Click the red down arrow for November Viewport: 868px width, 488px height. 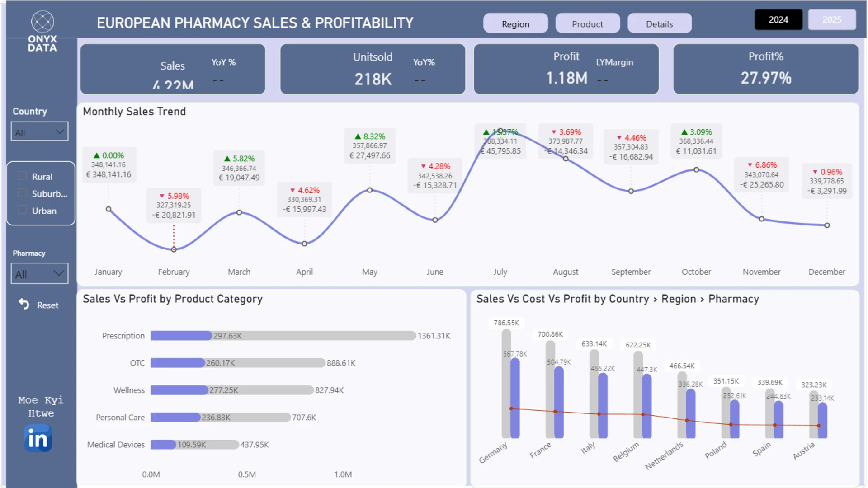click(750, 165)
